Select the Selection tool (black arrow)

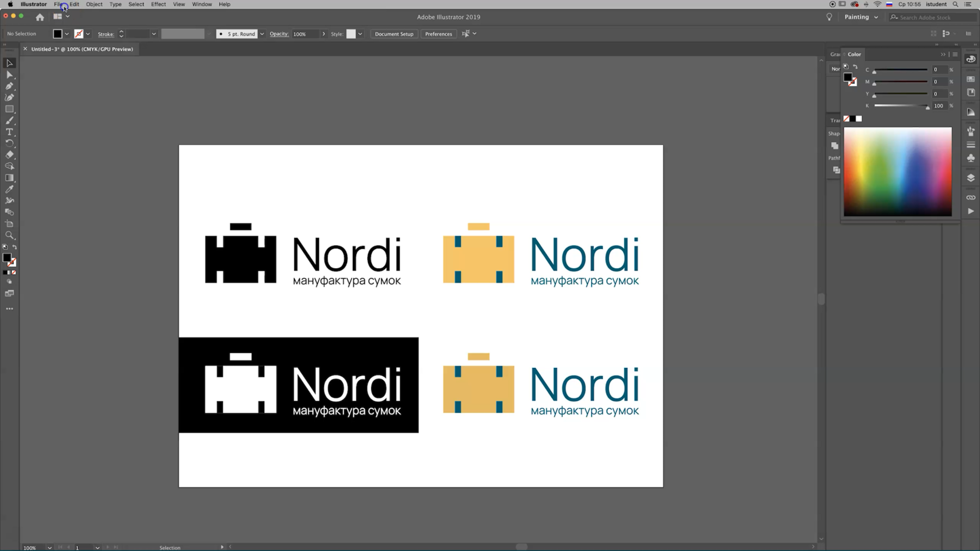click(x=9, y=63)
